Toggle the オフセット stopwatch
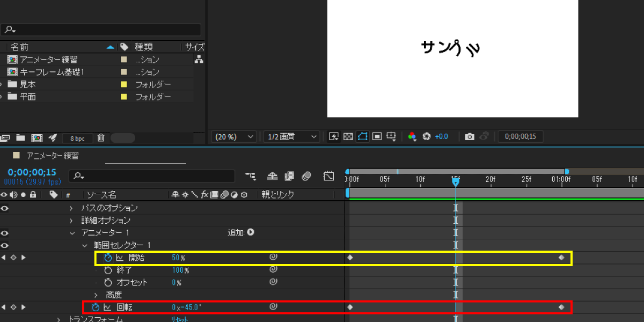Image resolution: width=644 pixels, height=322 pixels. tap(108, 282)
